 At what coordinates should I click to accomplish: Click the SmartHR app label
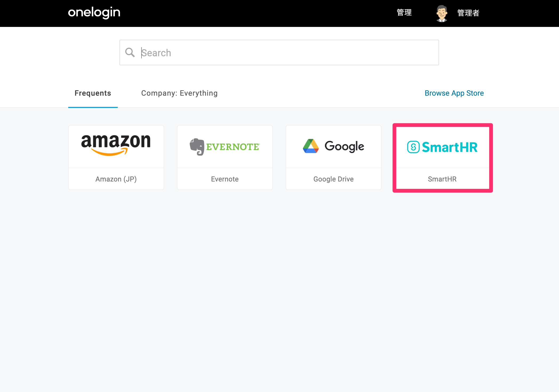(x=442, y=179)
